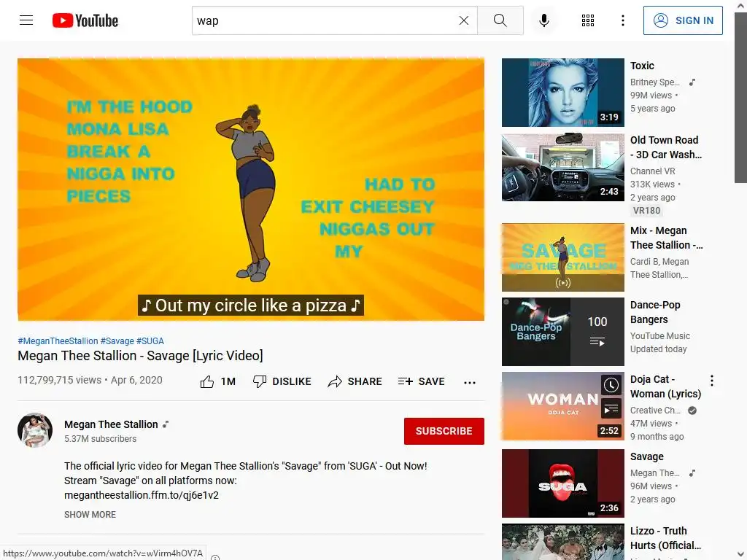Go to YouTube home via logo
This screenshot has height=560, width=747.
click(x=85, y=20)
